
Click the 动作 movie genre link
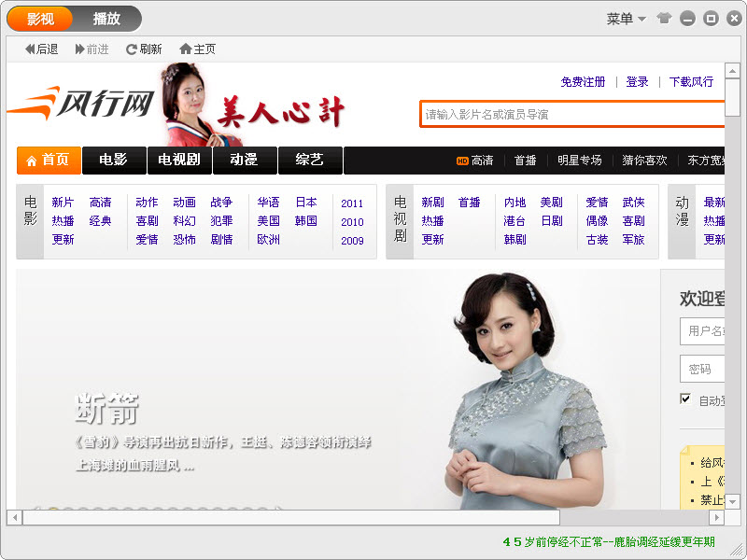pyautogui.click(x=147, y=203)
